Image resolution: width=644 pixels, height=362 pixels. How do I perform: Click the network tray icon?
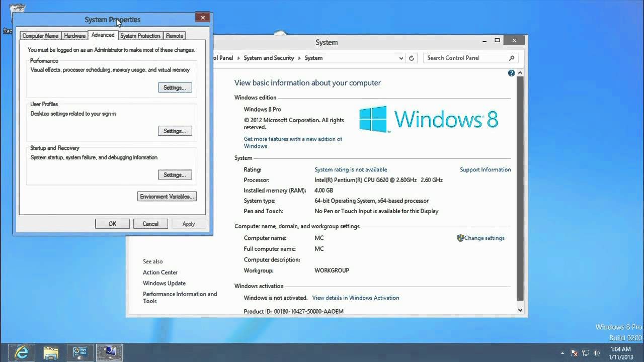coord(586,352)
